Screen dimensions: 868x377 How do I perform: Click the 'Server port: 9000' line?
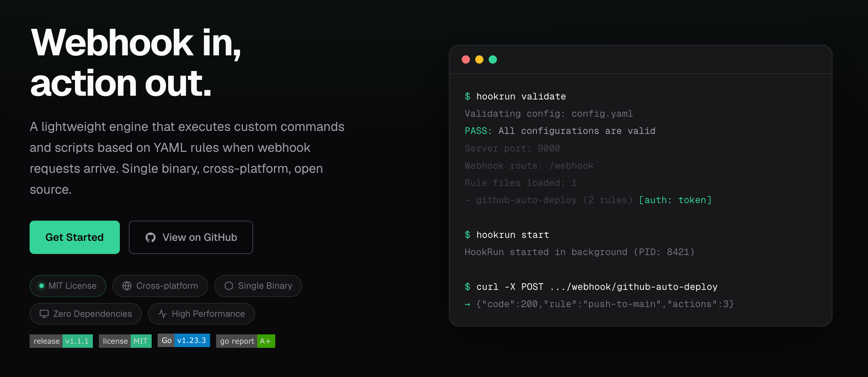[x=512, y=148]
